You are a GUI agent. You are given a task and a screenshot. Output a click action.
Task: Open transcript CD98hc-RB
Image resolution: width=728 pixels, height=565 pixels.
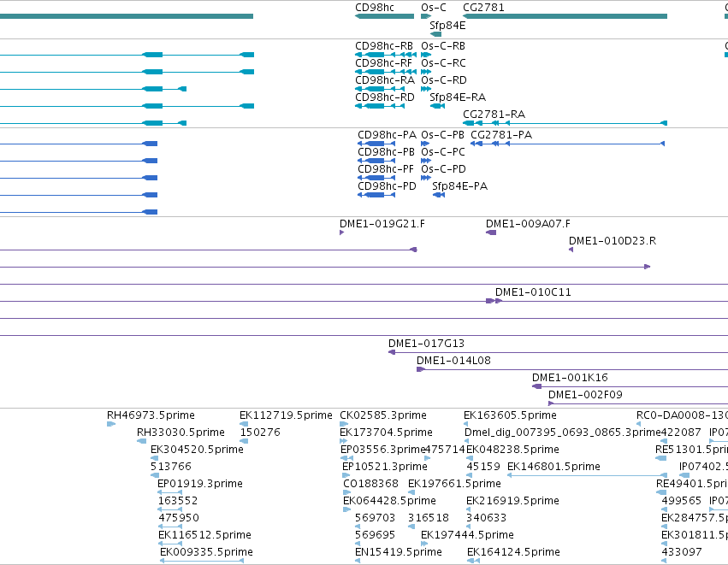coord(385,55)
